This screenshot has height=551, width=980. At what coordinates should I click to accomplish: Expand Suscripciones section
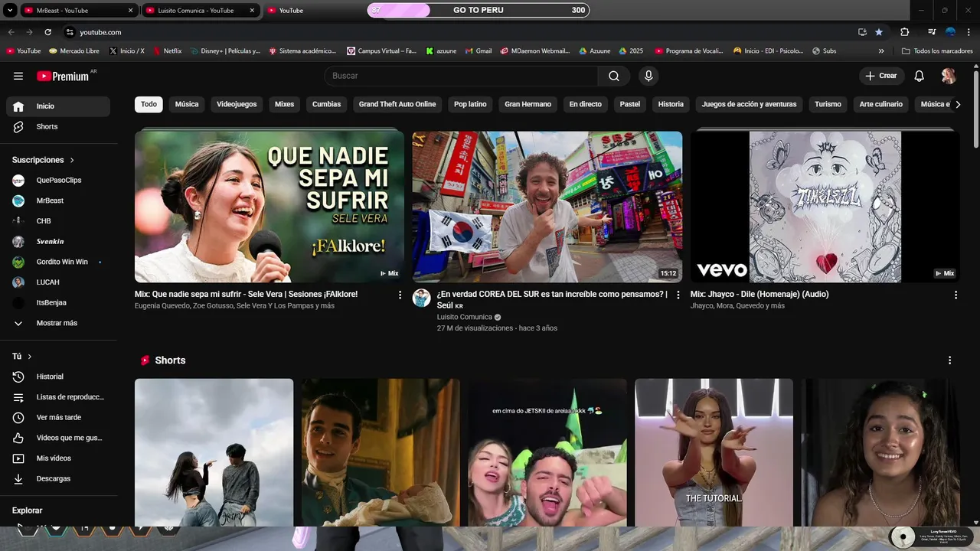coord(43,160)
